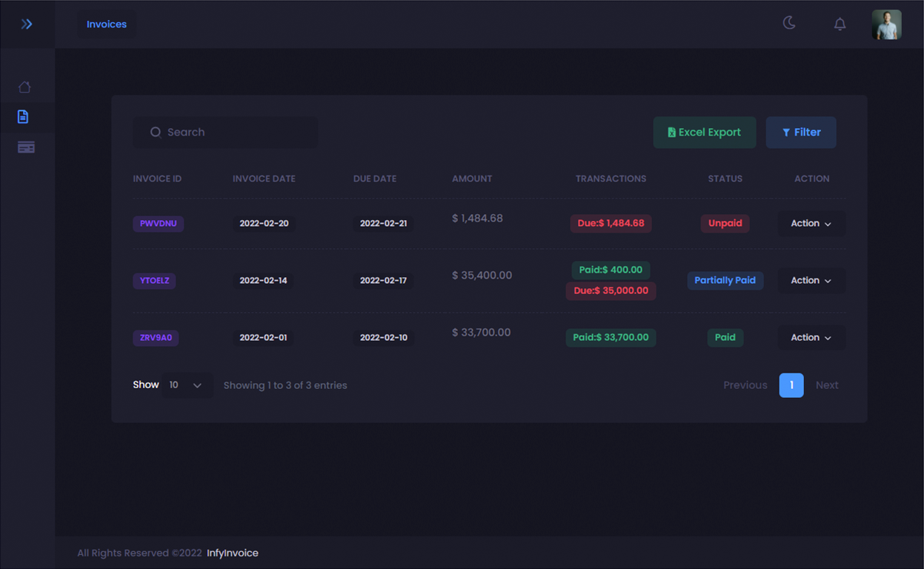Open notifications via the bell icon
Image resolution: width=924 pixels, height=569 pixels.
pos(840,24)
